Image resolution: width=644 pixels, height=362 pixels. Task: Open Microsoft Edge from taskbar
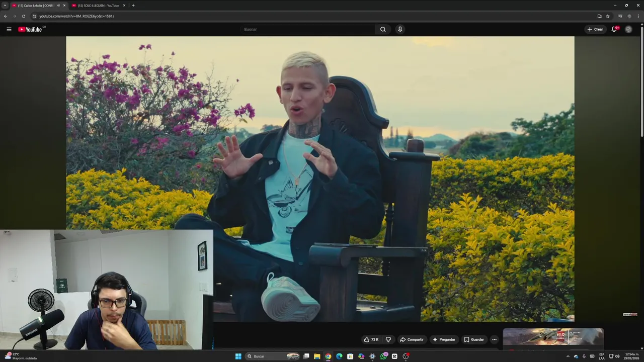tap(339, 356)
